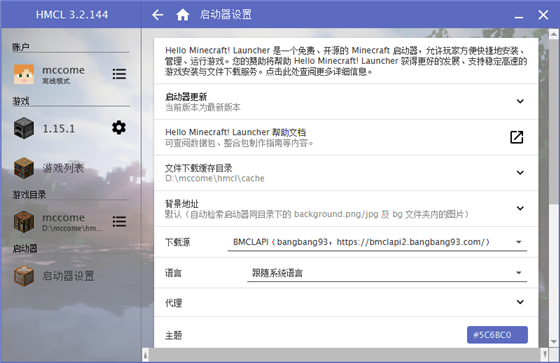Open account list menu beside mccome account

[119, 74]
